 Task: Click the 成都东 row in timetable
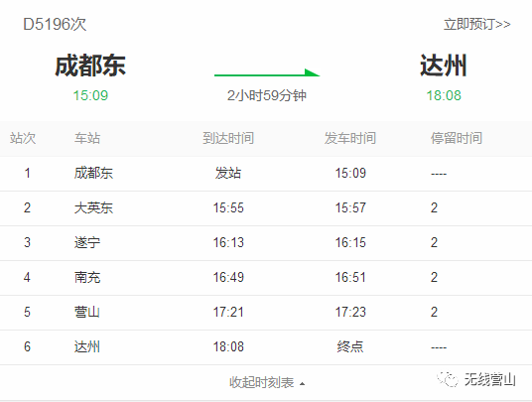tap(266, 174)
